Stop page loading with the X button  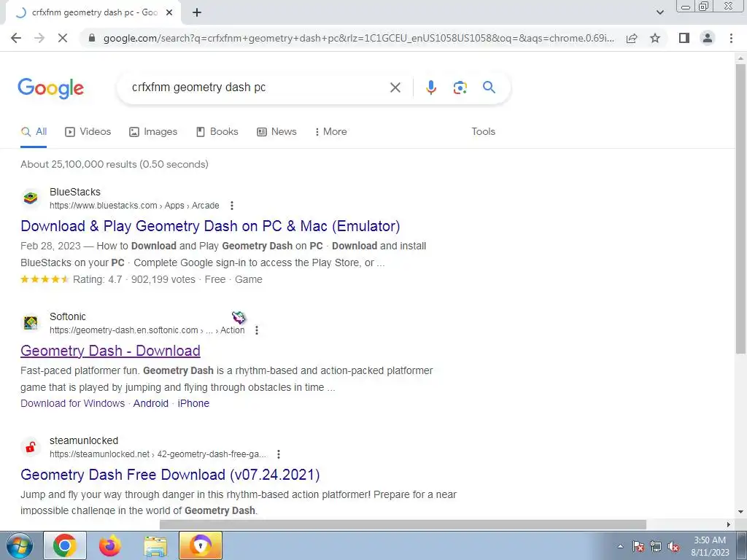(x=63, y=38)
